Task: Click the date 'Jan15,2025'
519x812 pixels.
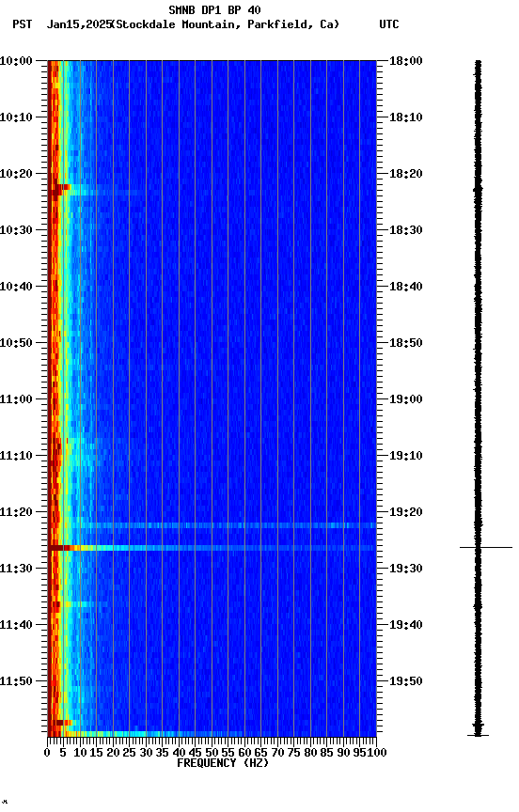Action: 79,24
